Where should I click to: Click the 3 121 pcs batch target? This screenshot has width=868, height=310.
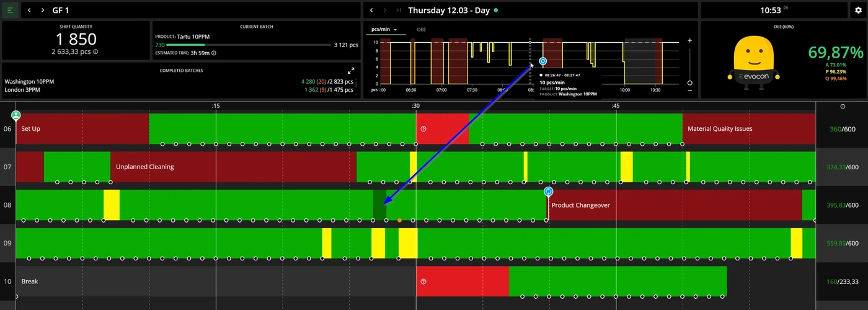click(x=345, y=45)
